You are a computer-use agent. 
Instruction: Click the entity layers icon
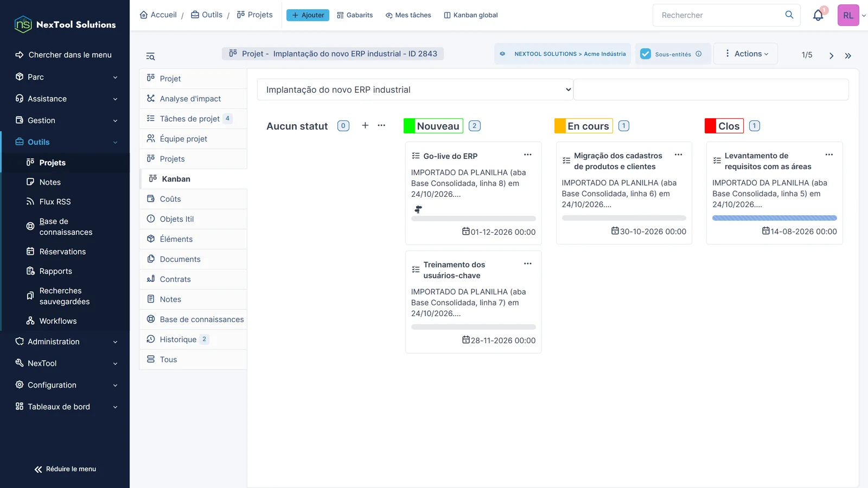(x=502, y=54)
